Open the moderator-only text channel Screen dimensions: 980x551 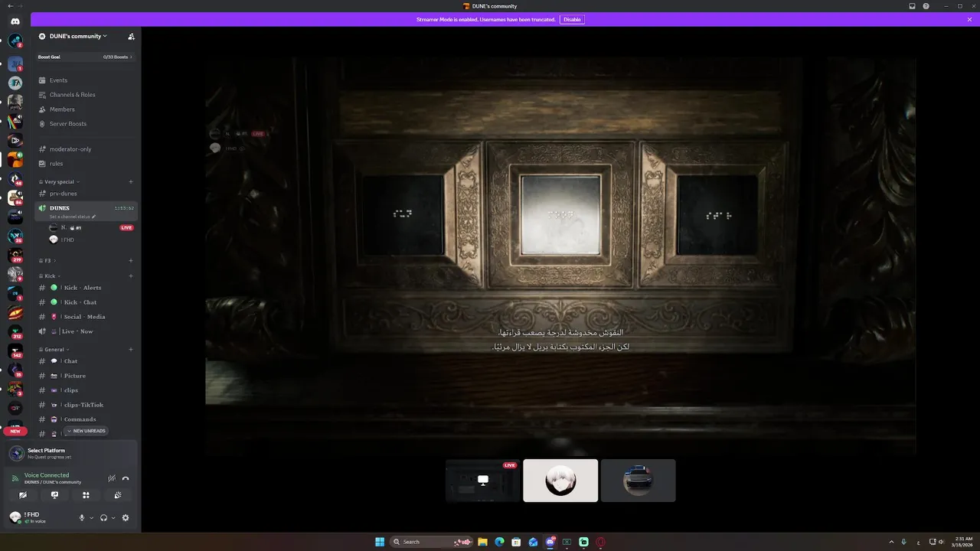86,149
